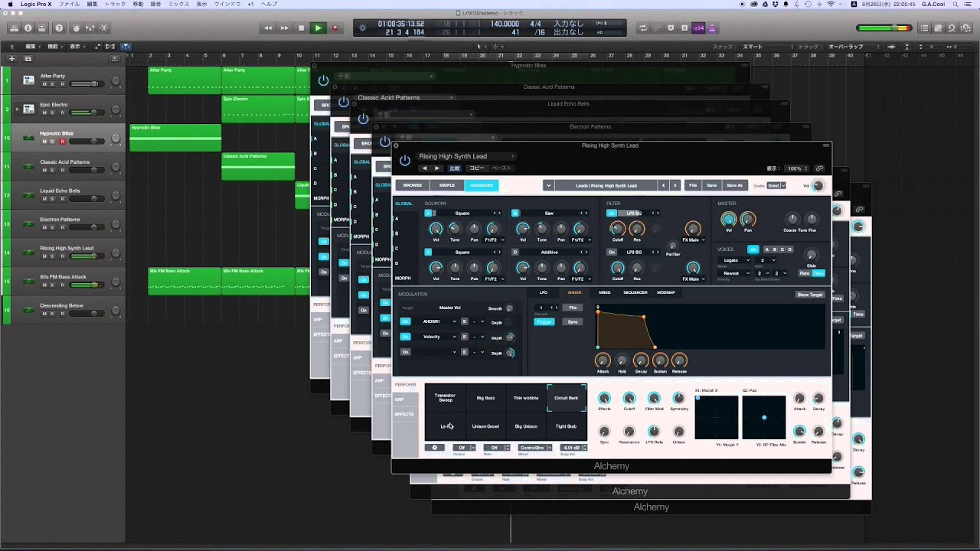Click the X1 Morph X pad
This screenshot has width=980, height=551.
[717, 417]
